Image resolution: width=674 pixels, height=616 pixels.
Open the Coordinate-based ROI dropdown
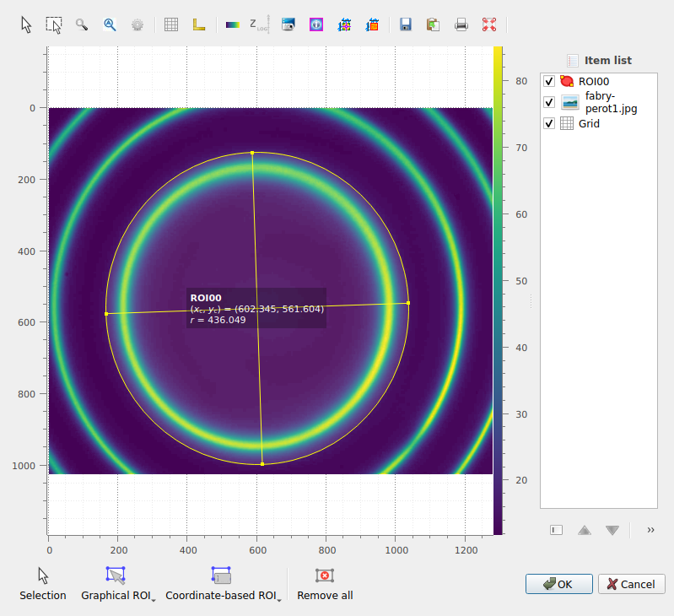[224, 584]
